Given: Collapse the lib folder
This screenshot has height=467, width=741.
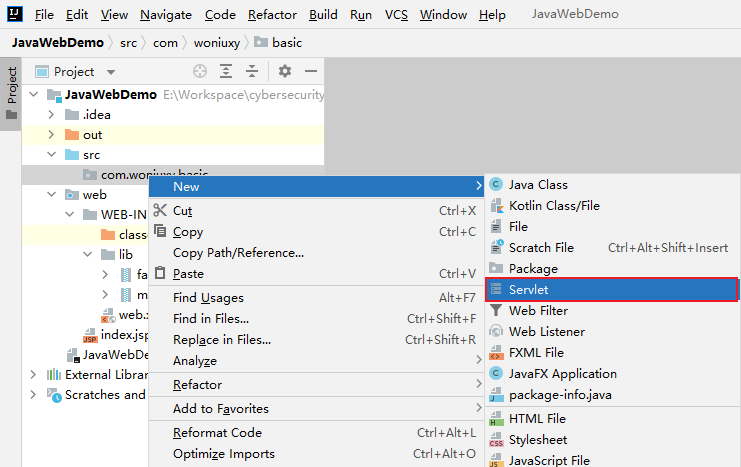Looking at the screenshot, I should 87,254.
